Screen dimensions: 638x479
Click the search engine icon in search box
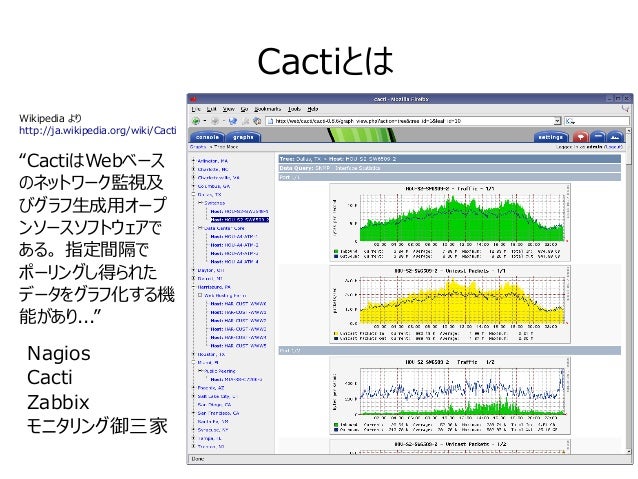pos(570,121)
